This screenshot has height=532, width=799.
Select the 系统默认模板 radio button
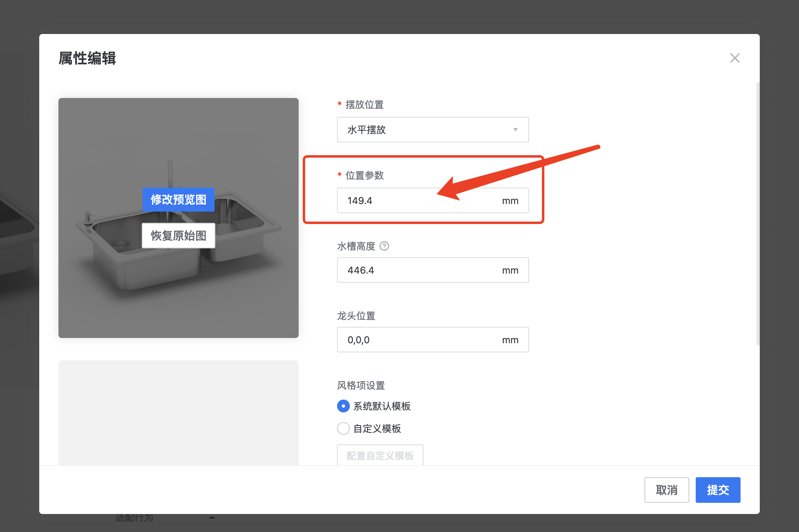coord(343,406)
